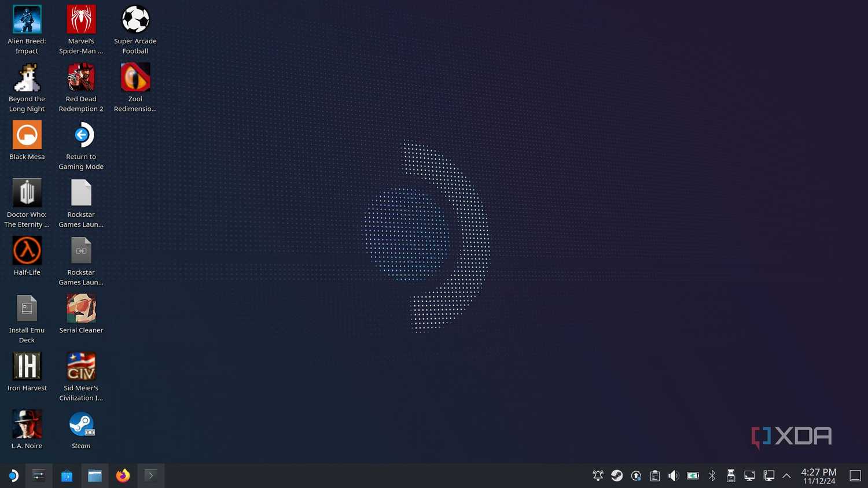
Task: Select the L.A. Noire desktop icon
Action: click(27, 430)
